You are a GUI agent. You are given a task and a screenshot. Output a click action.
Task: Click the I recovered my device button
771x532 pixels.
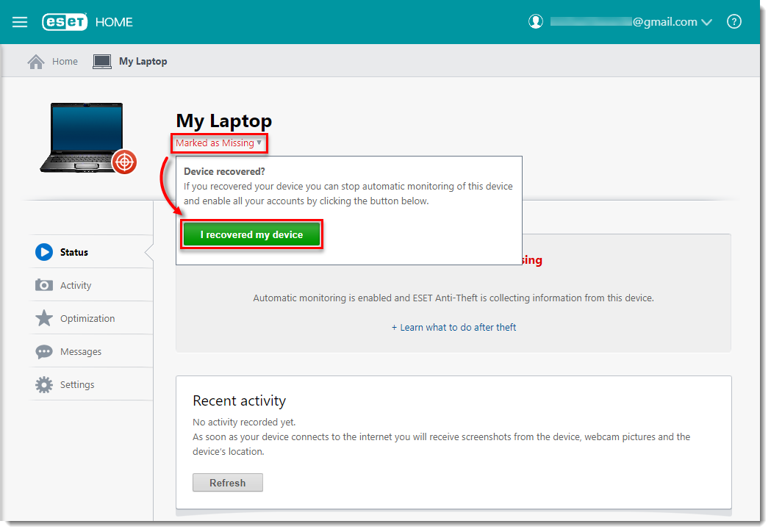(251, 234)
